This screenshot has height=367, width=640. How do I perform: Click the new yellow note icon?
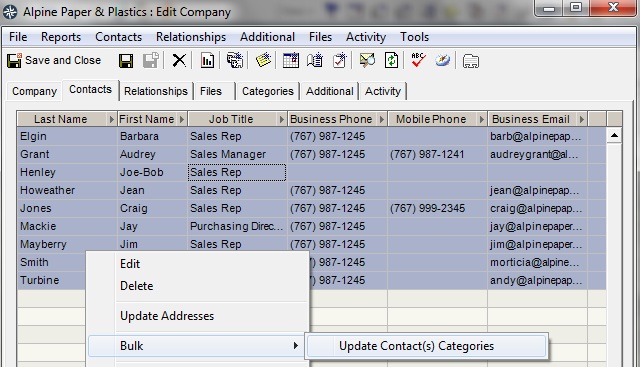click(263, 61)
